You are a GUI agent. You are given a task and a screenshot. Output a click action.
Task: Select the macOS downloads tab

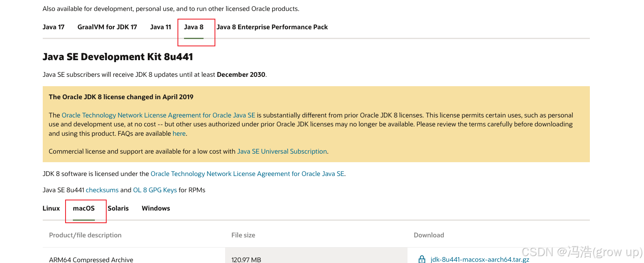click(x=84, y=209)
